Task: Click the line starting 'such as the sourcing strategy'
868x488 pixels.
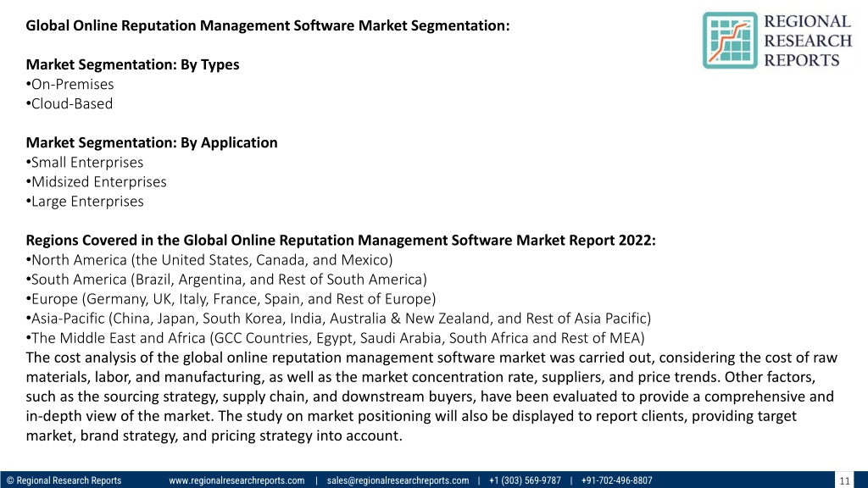Action: [430, 396]
